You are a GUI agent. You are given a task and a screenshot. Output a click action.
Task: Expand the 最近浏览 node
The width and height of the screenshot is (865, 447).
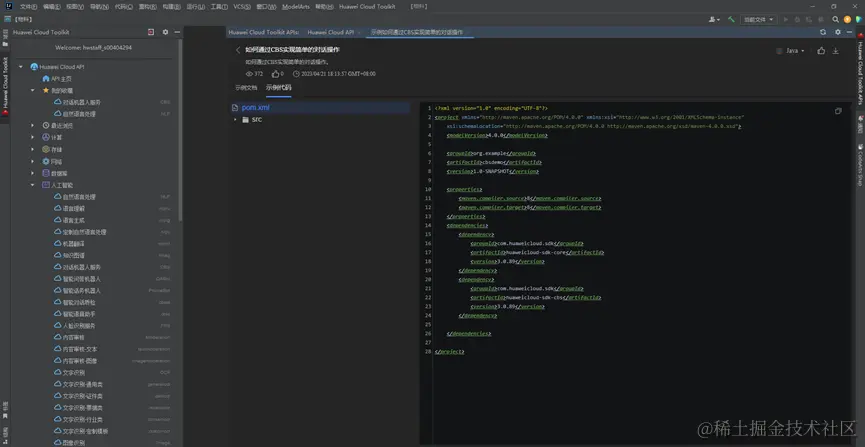coord(33,125)
